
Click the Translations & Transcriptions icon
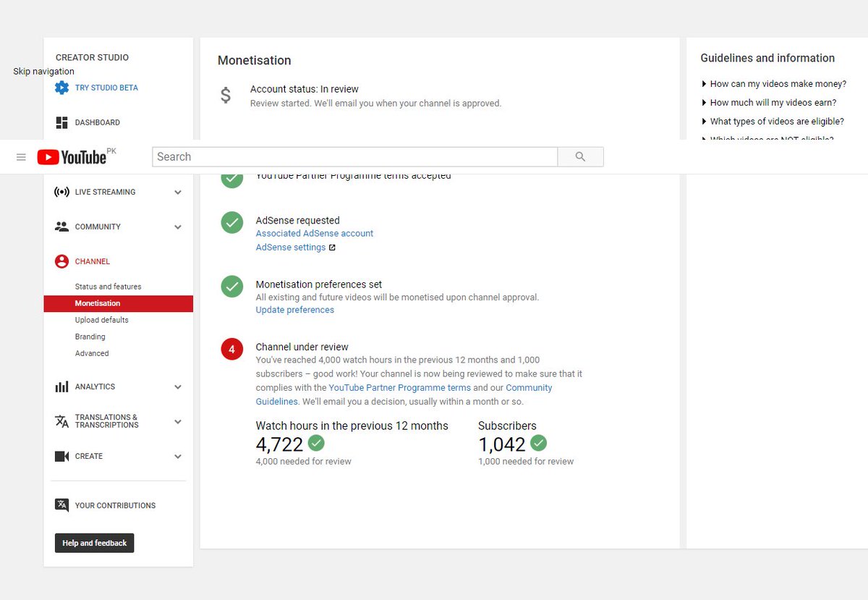[x=62, y=421]
